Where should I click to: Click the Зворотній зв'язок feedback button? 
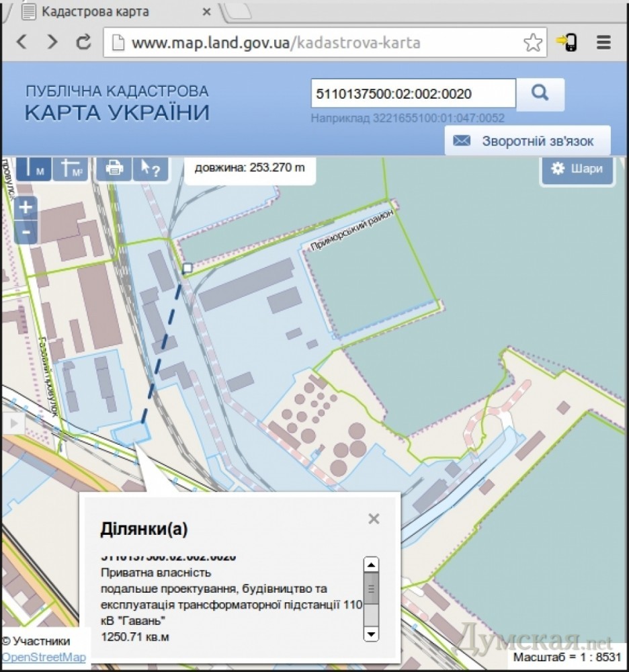528,141
